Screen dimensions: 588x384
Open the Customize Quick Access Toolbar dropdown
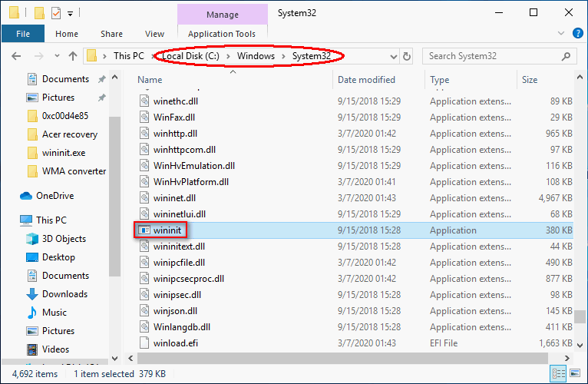tap(70, 15)
